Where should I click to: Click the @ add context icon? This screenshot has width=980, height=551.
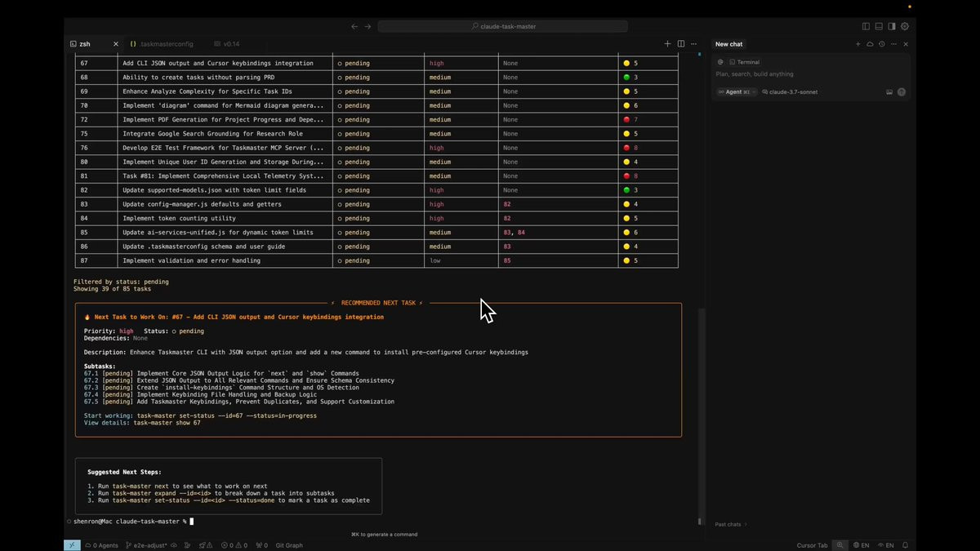720,62
